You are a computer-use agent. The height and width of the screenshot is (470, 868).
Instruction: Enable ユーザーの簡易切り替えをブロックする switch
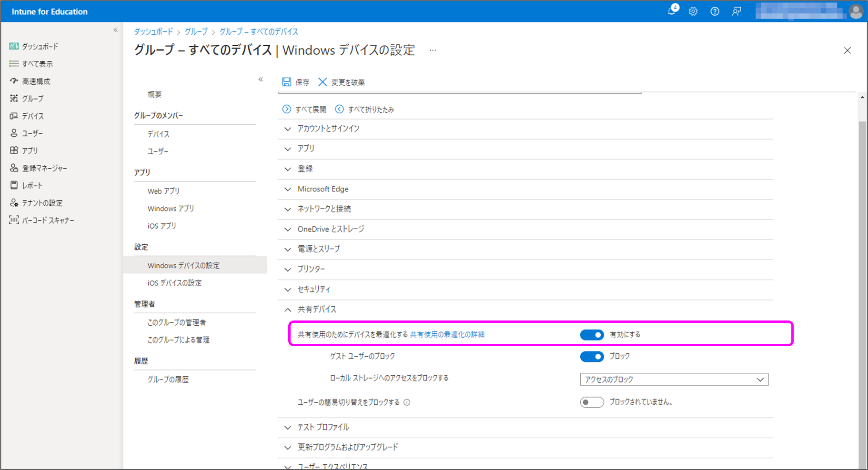[x=592, y=402]
